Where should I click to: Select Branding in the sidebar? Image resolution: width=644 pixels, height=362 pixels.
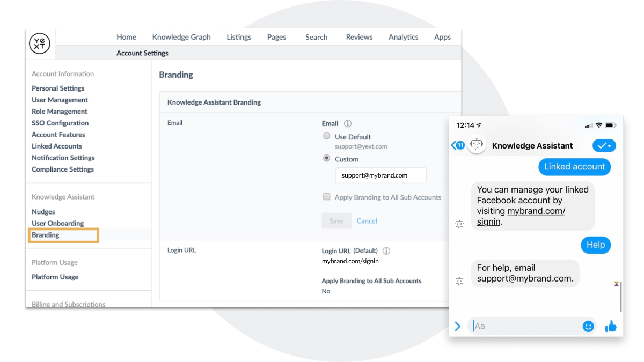coord(63,235)
